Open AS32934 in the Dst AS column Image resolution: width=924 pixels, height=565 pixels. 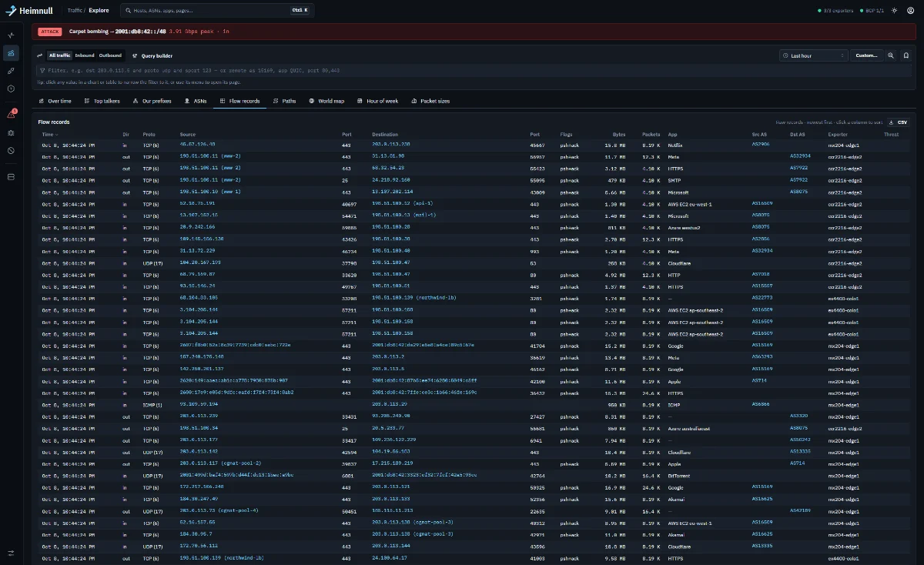pyautogui.click(x=800, y=155)
